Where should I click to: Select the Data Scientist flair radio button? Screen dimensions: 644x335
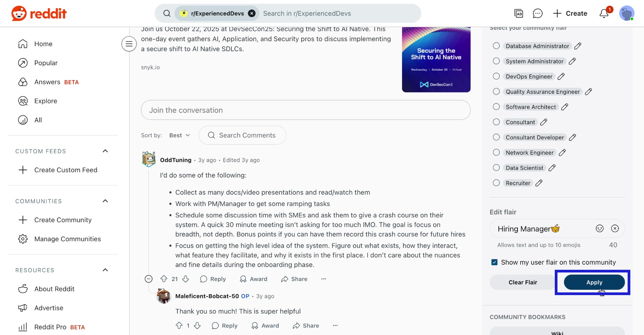pos(496,167)
